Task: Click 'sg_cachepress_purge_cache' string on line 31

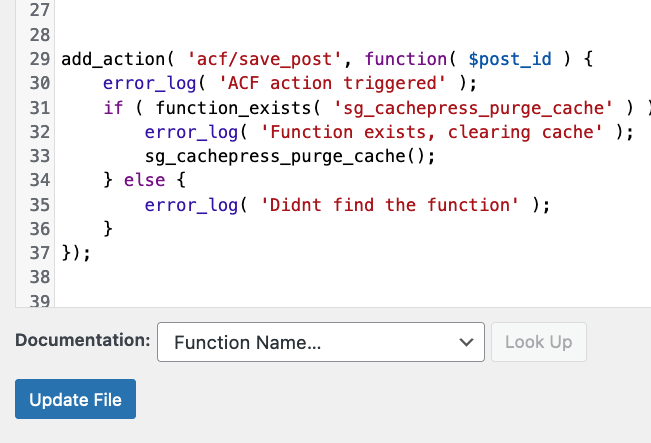Action: pyautogui.click(x=473, y=108)
